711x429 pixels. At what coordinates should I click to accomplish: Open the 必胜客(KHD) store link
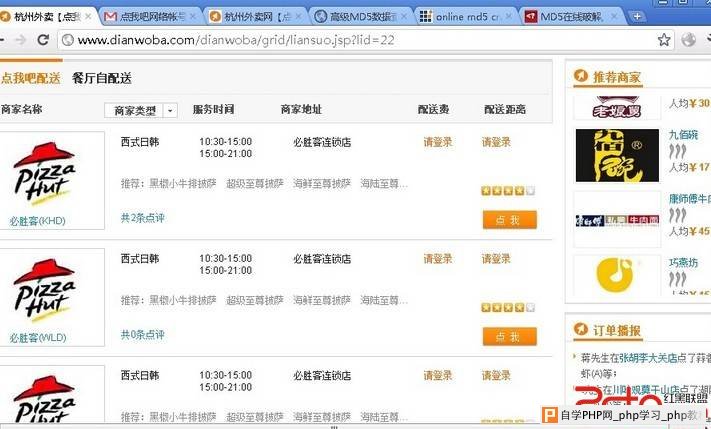[38, 221]
